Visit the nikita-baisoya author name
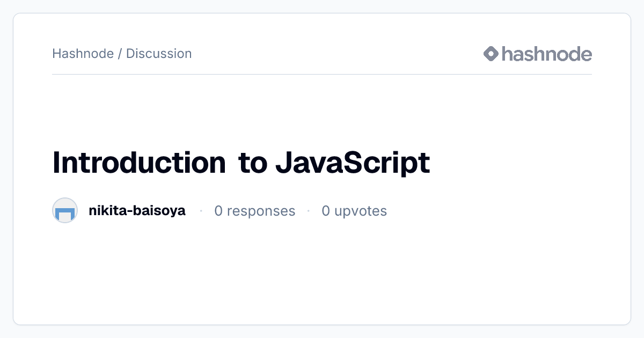Image resolution: width=644 pixels, height=338 pixels. (x=137, y=211)
